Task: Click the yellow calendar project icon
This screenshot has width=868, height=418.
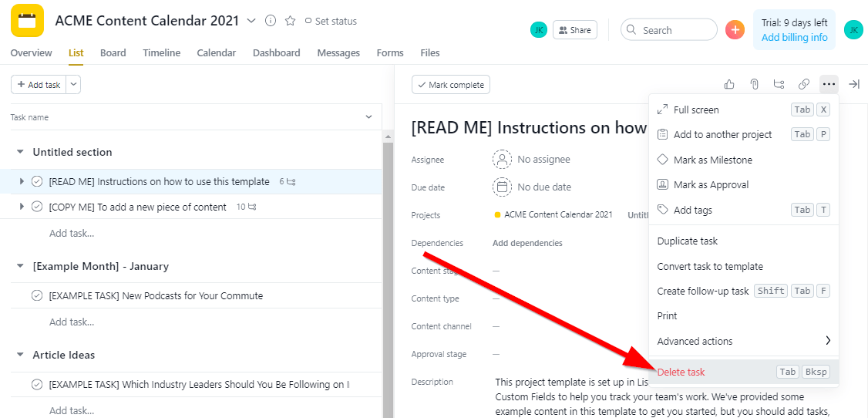Action: pos(27,21)
